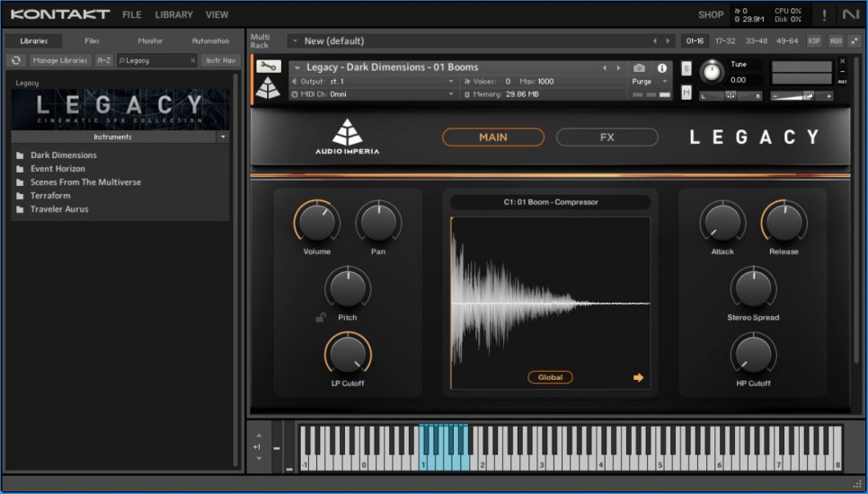Image resolution: width=868 pixels, height=494 pixels.
Task: Click the orange arrow in the waveform display
Action: pos(638,377)
